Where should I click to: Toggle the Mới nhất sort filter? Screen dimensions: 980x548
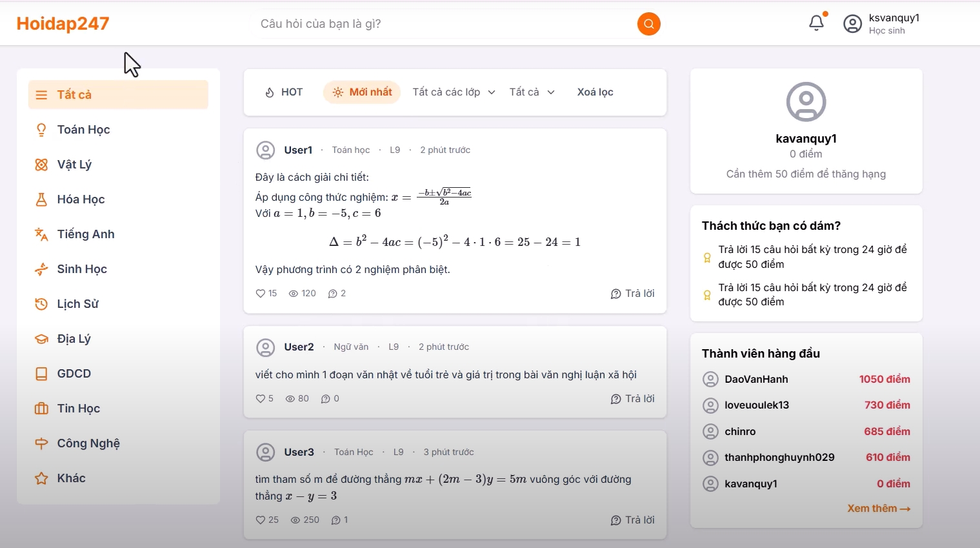(x=362, y=92)
